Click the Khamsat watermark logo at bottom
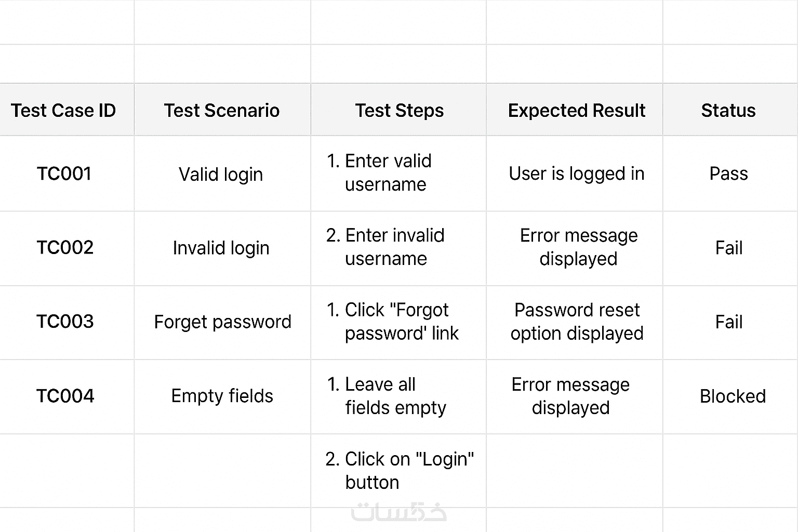The image size is (798, 532). tap(398, 512)
